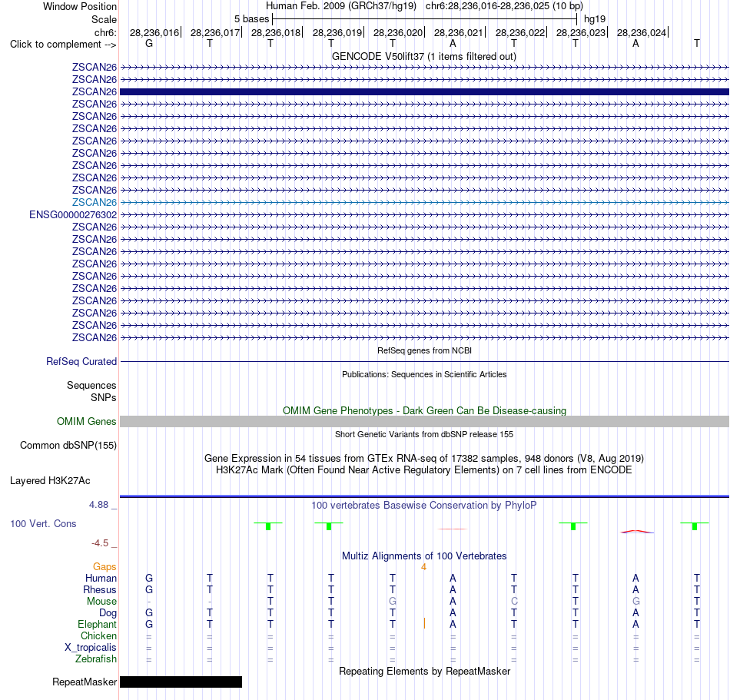
Task: Click the orange Gaps label
Action: [105, 566]
